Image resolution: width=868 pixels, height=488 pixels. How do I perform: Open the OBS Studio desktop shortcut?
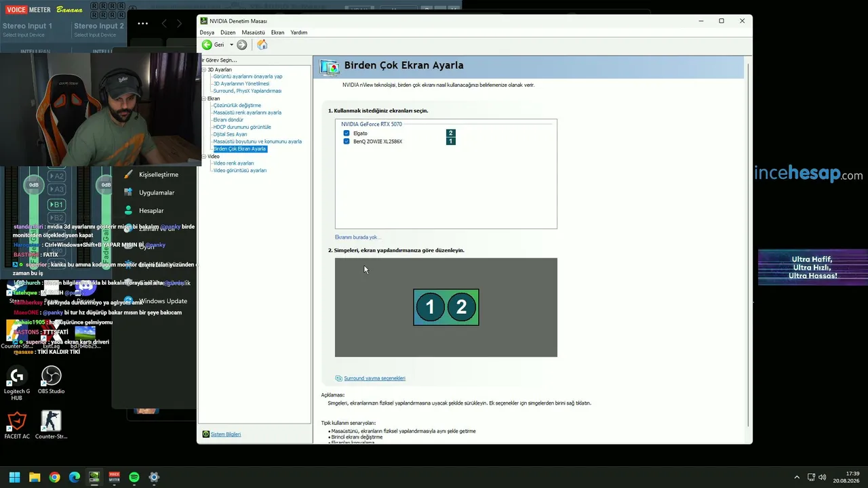pyautogui.click(x=51, y=380)
